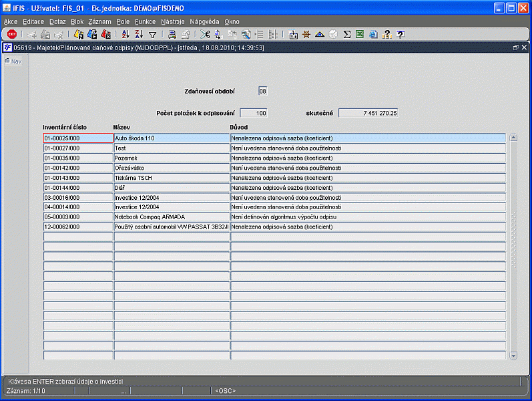Viewport: 532px width, 401px height.
Task: Restore the inner MJDODPPL window
Action: 516,47
